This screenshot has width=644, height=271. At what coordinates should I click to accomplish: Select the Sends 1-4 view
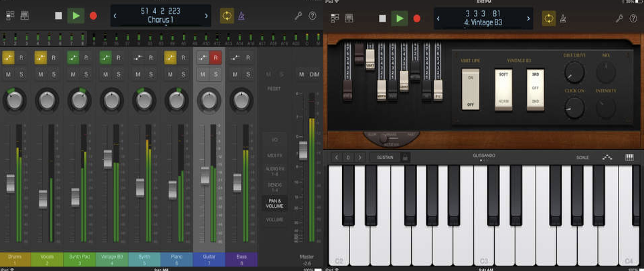(x=275, y=187)
